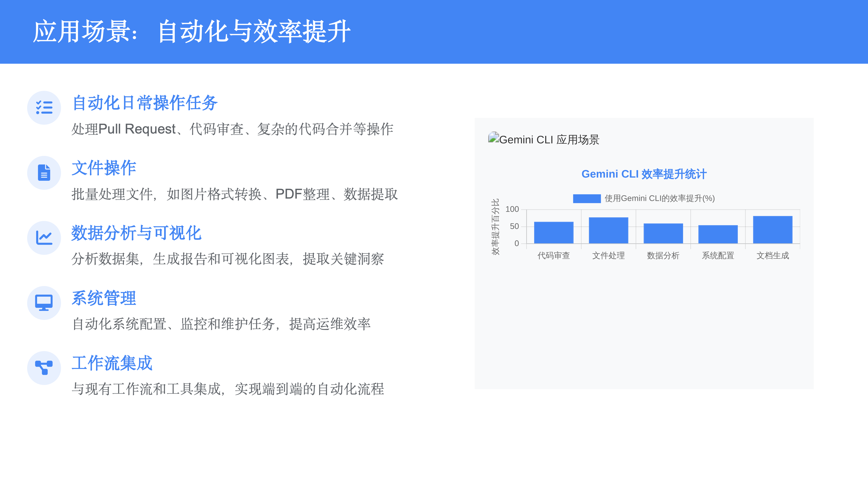Click the description starting with 批量处理文件

coord(235,194)
